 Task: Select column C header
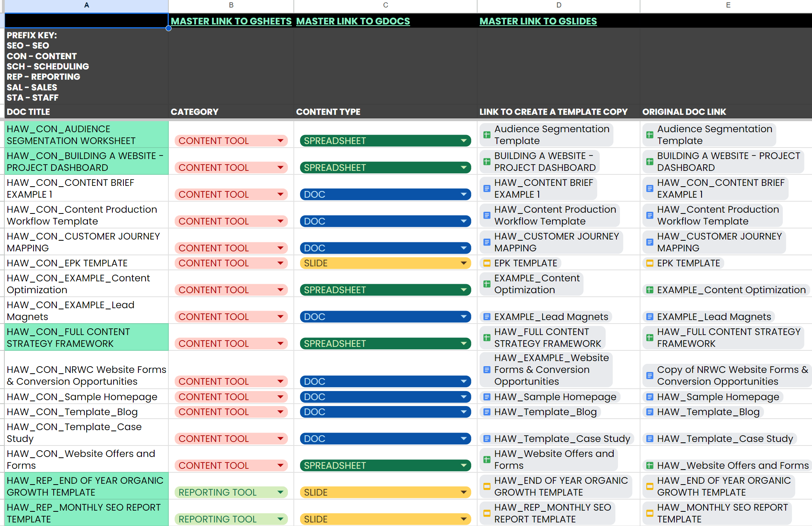click(x=385, y=6)
